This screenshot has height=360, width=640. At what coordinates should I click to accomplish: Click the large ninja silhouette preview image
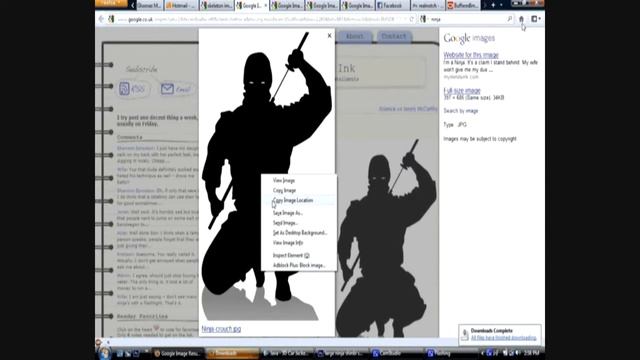267,176
